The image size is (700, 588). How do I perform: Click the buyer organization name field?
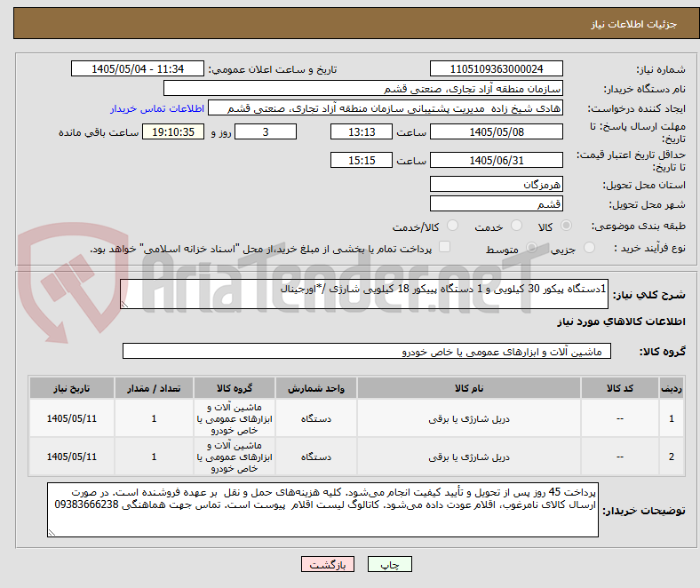363,89
